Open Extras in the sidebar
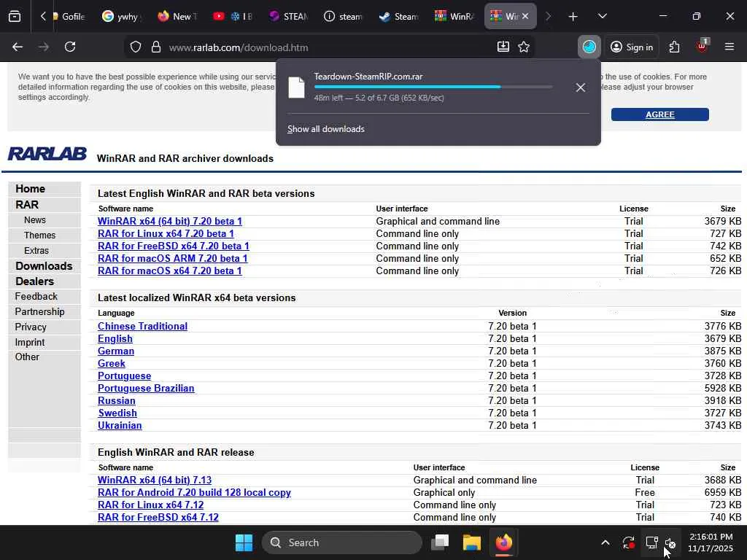Screen dimensions: 747x560 click(x=36, y=251)
